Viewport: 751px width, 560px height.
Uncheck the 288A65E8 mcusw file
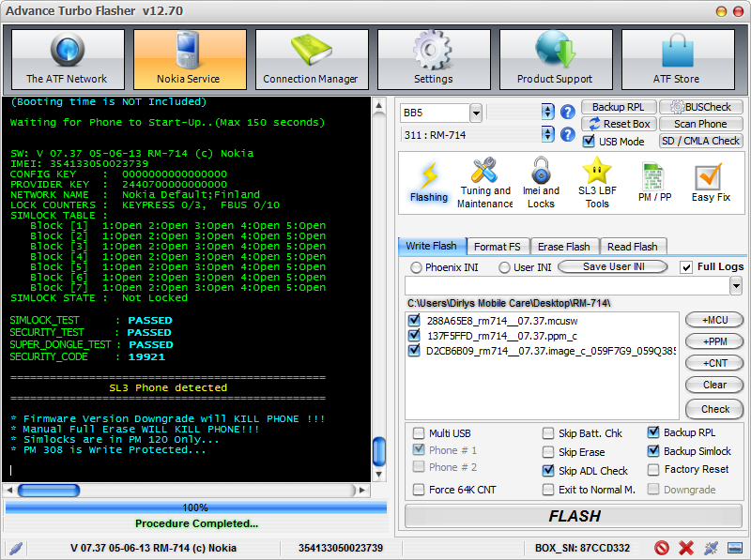pos(414,320)
